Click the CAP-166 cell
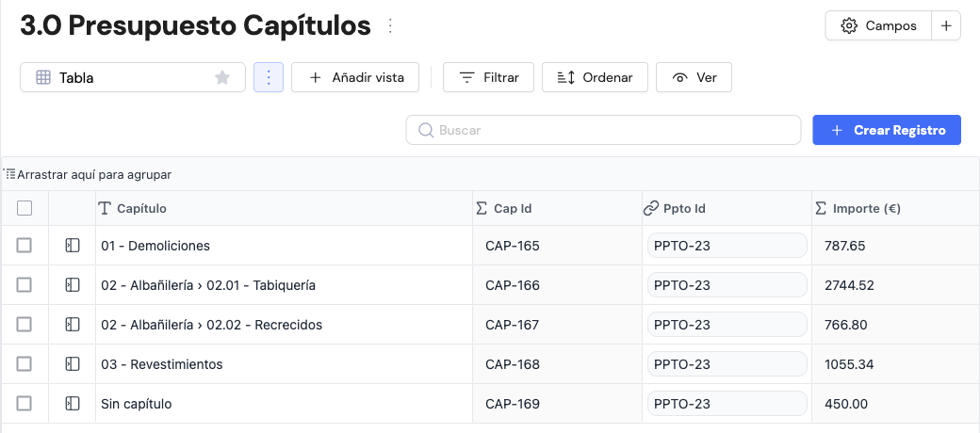This screenshot has width=980, height=433. click(558, 285)
